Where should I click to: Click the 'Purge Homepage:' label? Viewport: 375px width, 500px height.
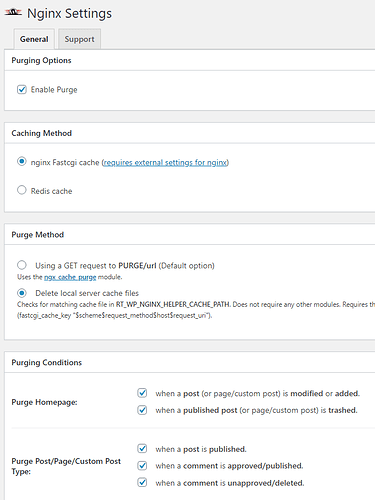[44, 402]
